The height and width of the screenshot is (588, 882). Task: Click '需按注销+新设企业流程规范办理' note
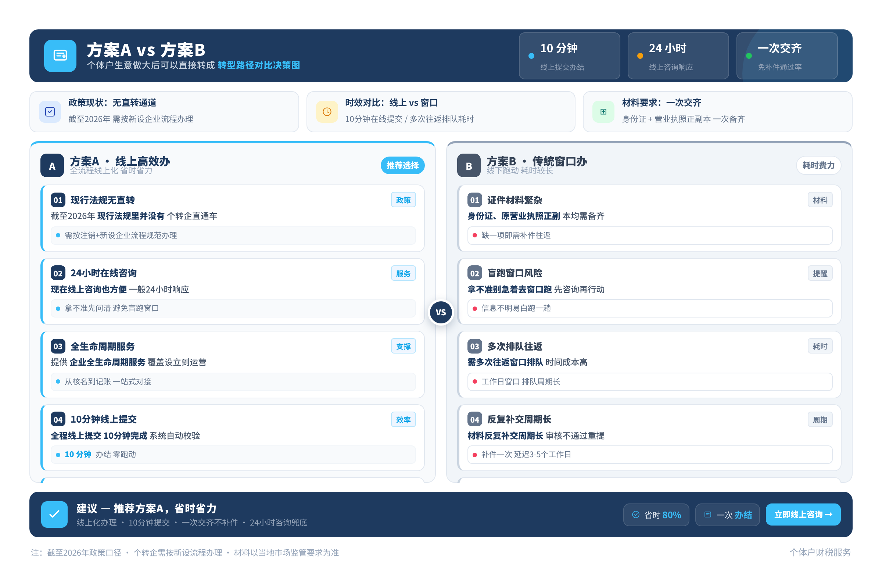(x=233, y=236)
